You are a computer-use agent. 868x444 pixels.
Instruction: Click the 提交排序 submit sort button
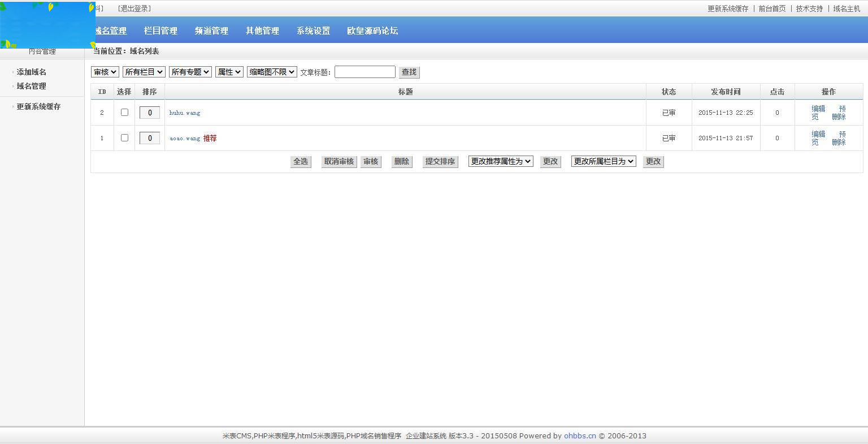click(440, 161)
